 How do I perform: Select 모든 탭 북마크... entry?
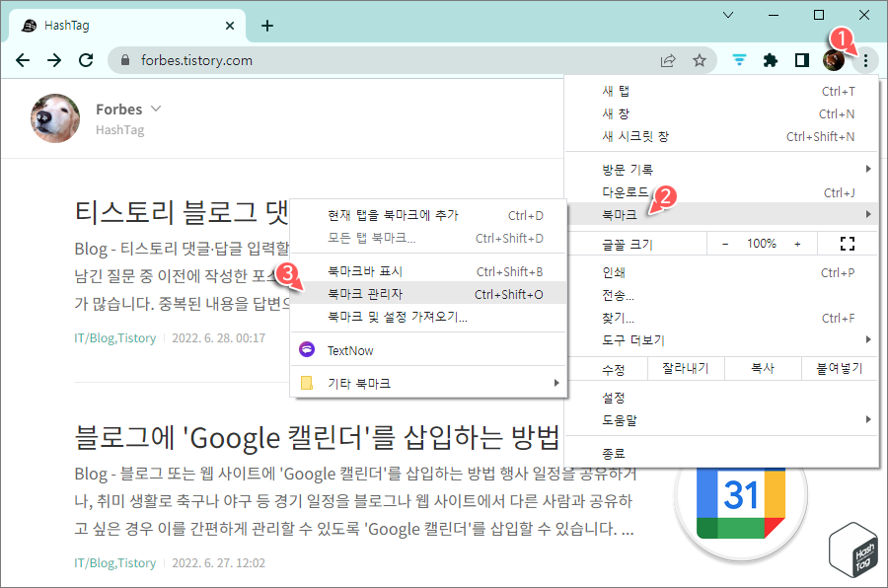point(429,238)
